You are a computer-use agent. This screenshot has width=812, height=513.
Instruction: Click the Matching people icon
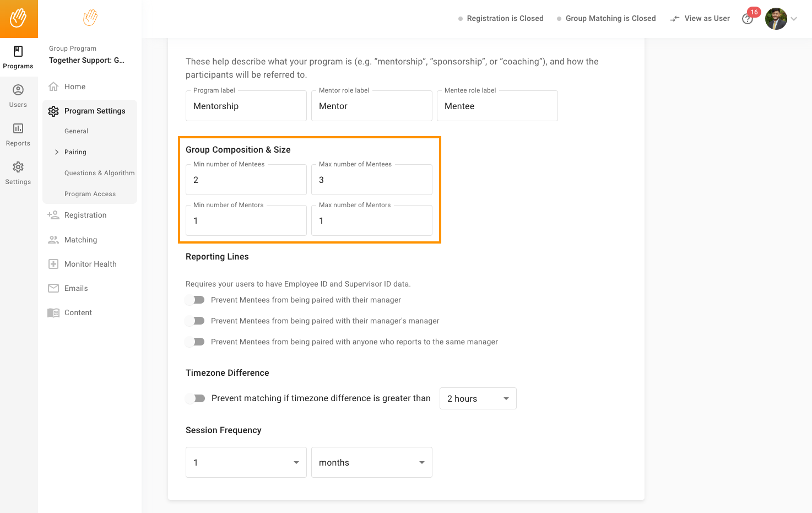click(x=53, y=240)
